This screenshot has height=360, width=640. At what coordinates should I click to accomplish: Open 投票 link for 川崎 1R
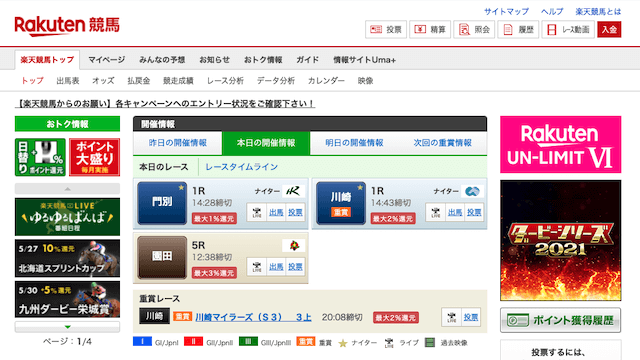474,213
